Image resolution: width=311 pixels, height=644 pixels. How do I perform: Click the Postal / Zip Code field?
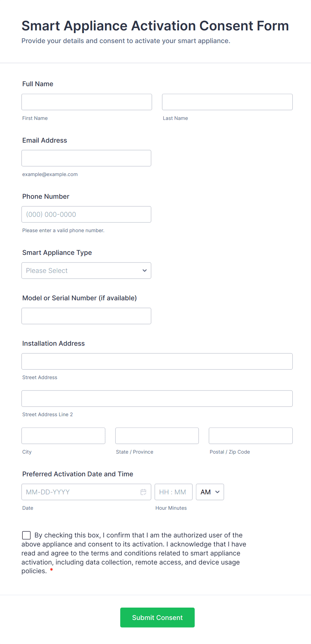pyautogui.click(x=250, y=436)
